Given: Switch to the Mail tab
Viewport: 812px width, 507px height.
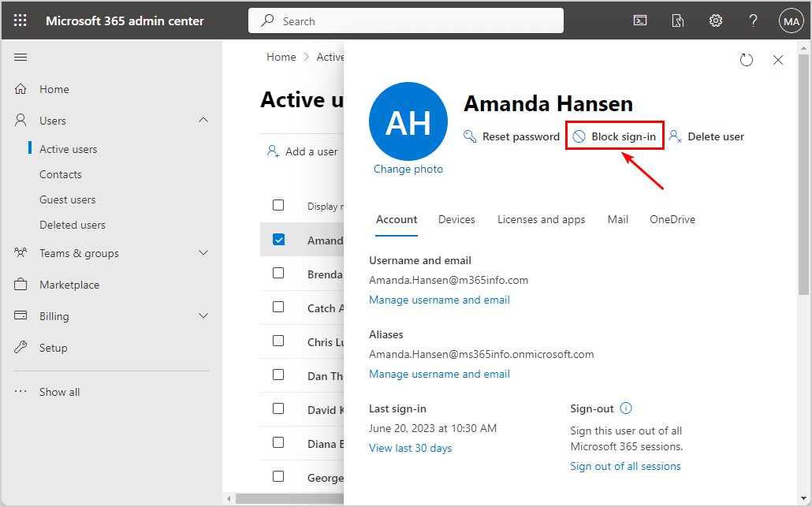Looking at the screenshot, I should click(x=618, y=219).
